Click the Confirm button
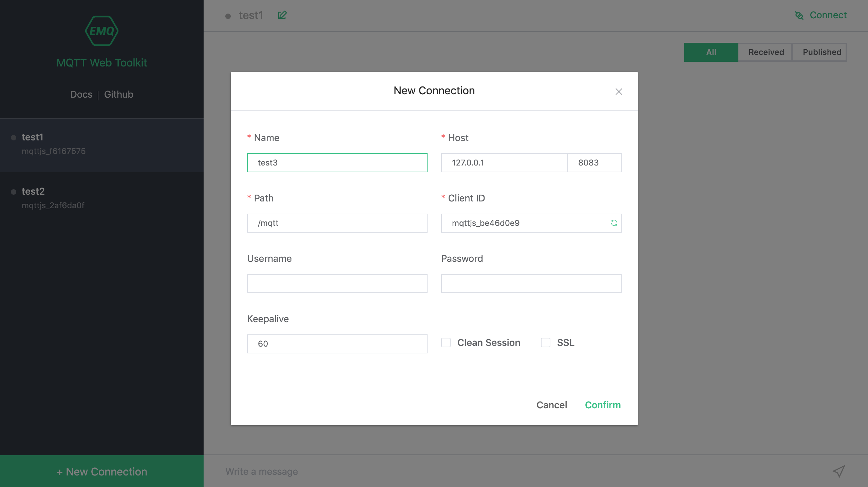 [x=603, y=405]
